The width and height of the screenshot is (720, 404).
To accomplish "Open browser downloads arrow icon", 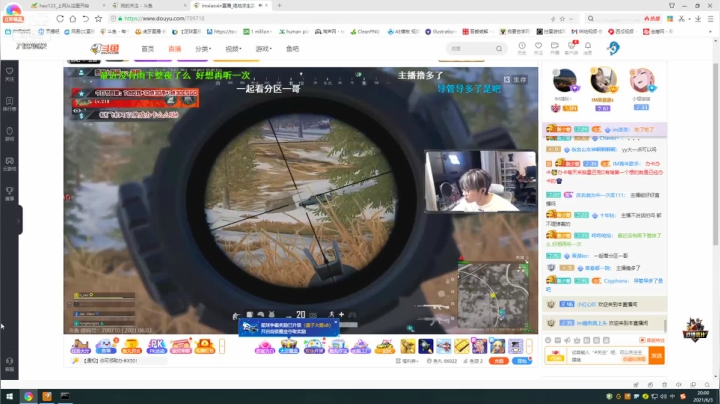I will pos(698,19).
